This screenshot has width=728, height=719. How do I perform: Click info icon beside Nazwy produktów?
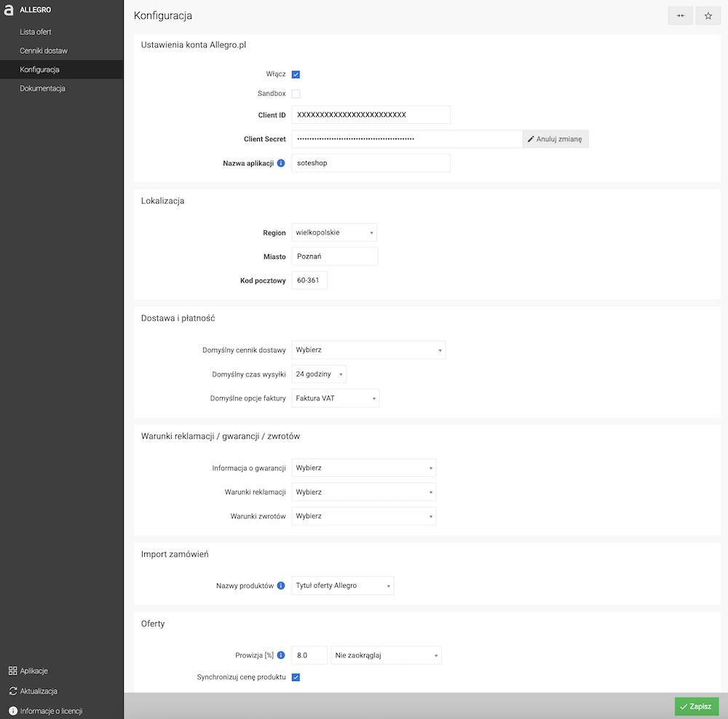(x=281, y=586)
